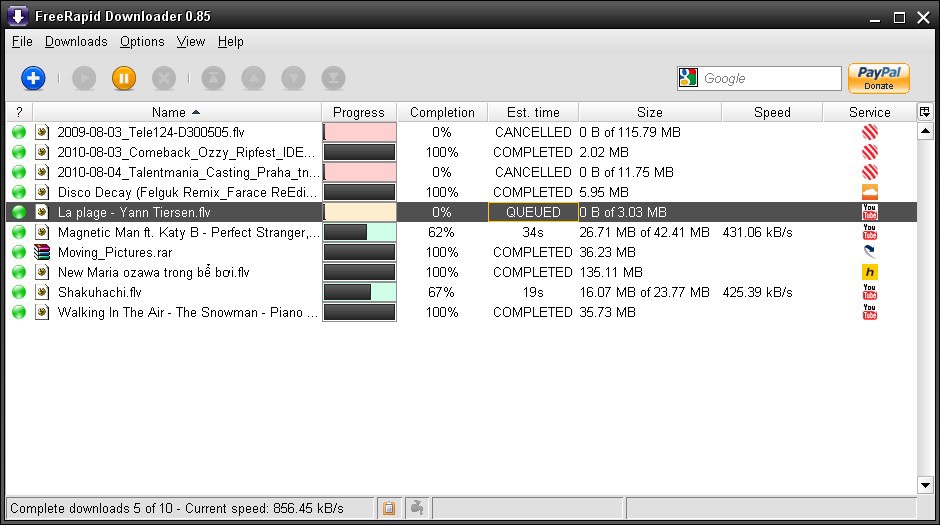Click the FreeRapid Downloader title bar app icon

coord(17,16)
